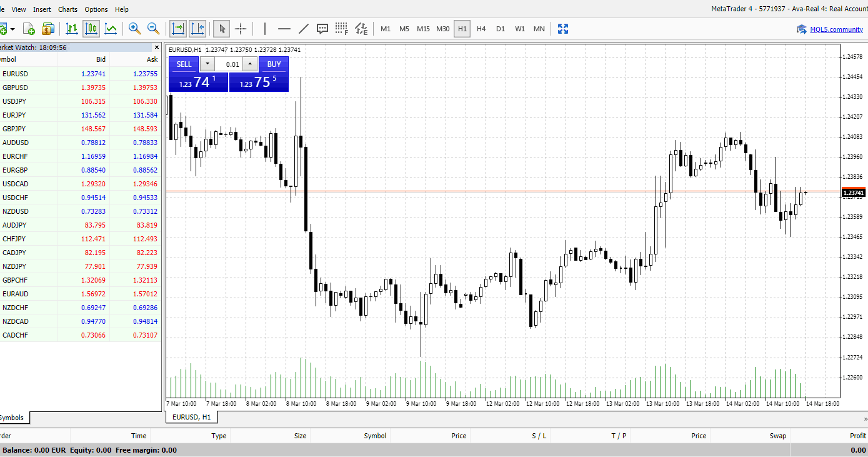
Task: Increase the trade volume with up arrow
Action: [x=250, y=64]
